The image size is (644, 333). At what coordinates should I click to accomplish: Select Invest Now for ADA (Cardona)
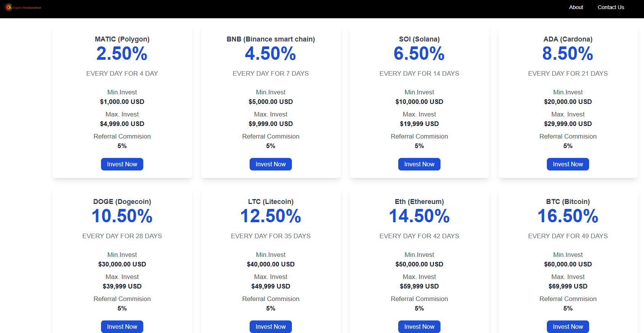[x=568, y=164]
